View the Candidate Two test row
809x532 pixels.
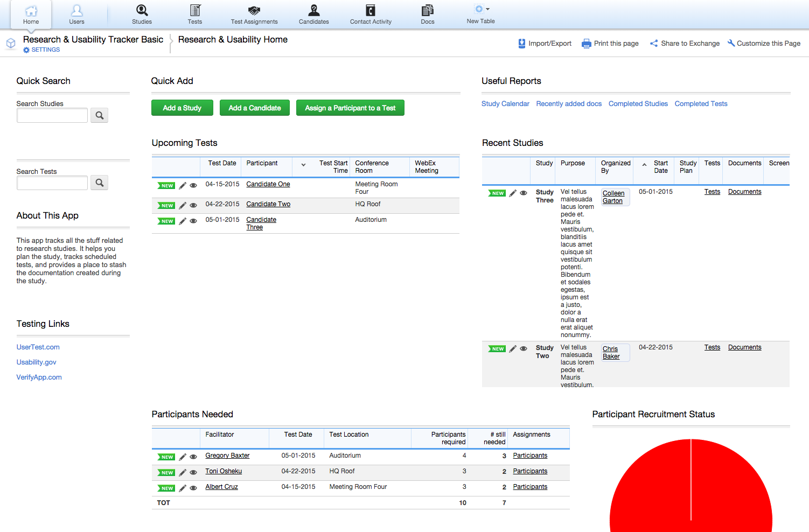pyautogui.click(x=193, y=205)
